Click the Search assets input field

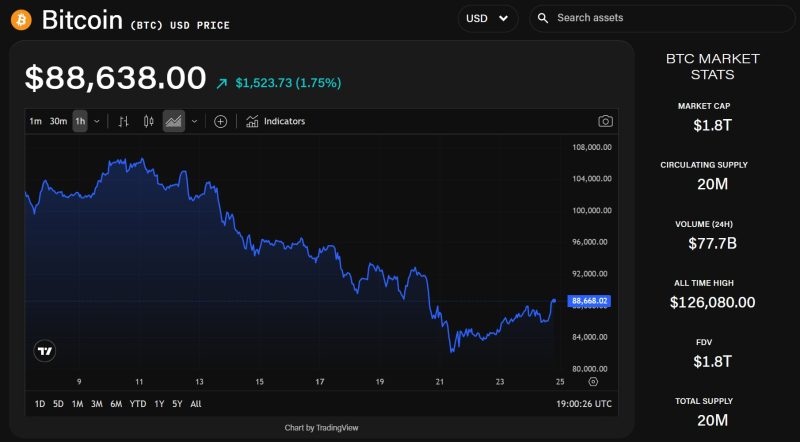(665, 18)
